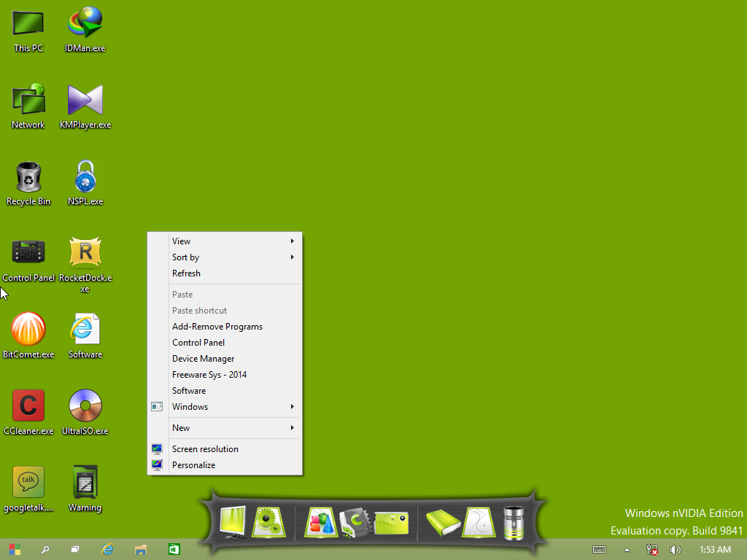Screen dimensions: 747x560
Task: Click the show hidden icons chevron in the tray
Action: tap(626, 549)
